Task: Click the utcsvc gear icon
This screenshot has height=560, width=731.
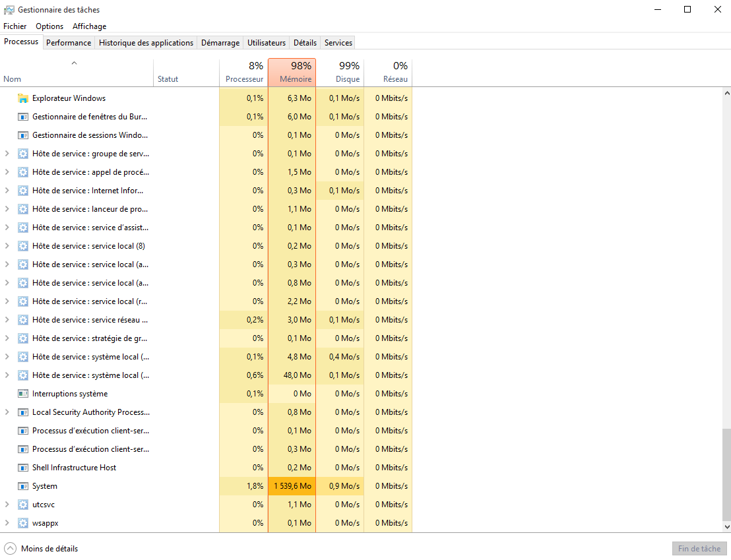Action: tap(23, 505)
